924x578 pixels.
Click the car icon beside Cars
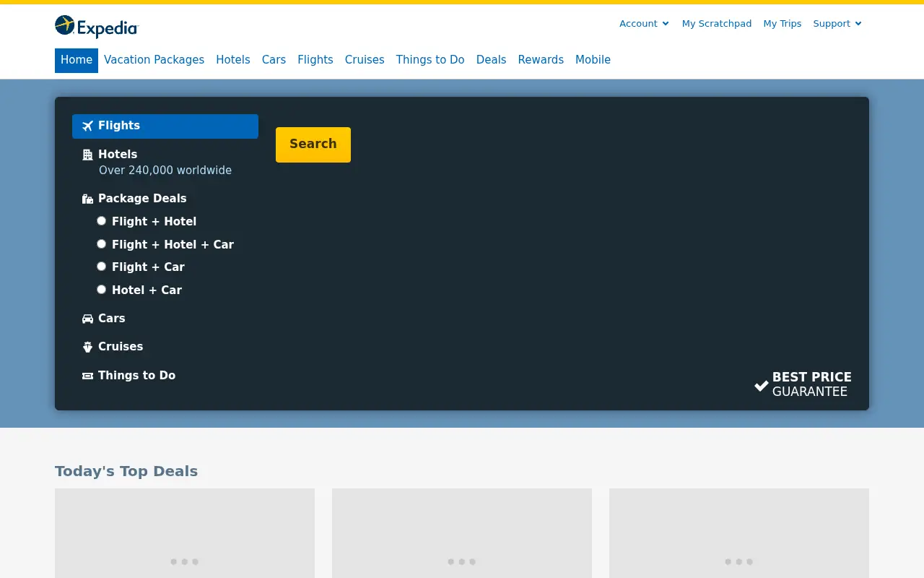88,319
